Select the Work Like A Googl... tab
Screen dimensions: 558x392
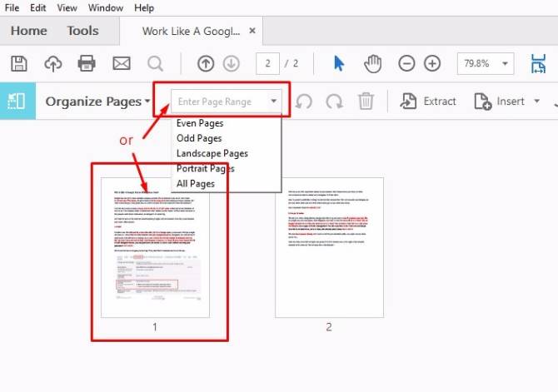(191, 32)
